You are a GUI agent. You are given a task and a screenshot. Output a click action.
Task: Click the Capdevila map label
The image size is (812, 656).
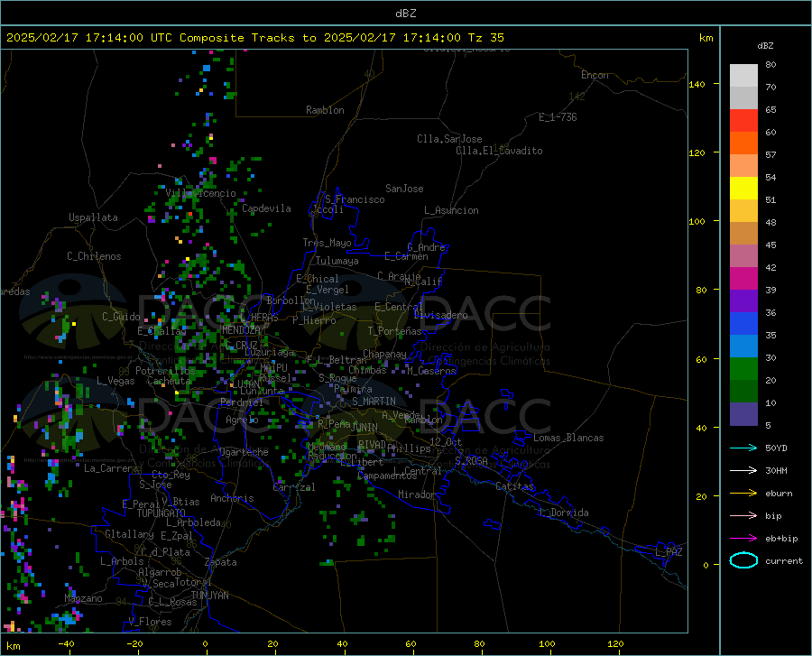(x=266, y=208)
